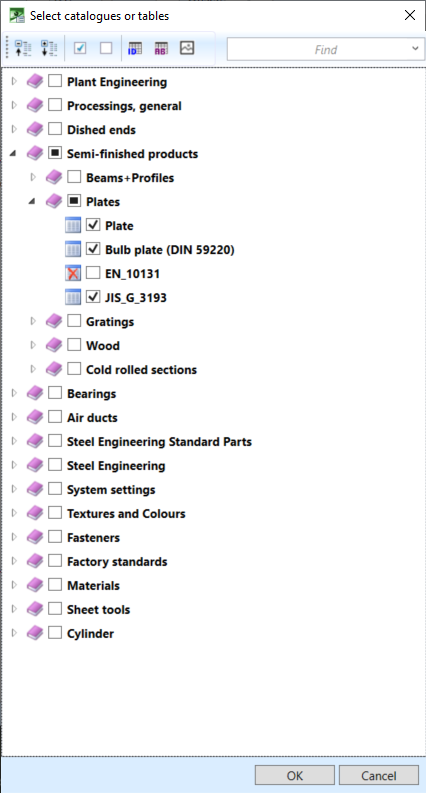Click the book icon beside Sheet tools
Screen dimensions: 426x793
[x=35, y=609]
